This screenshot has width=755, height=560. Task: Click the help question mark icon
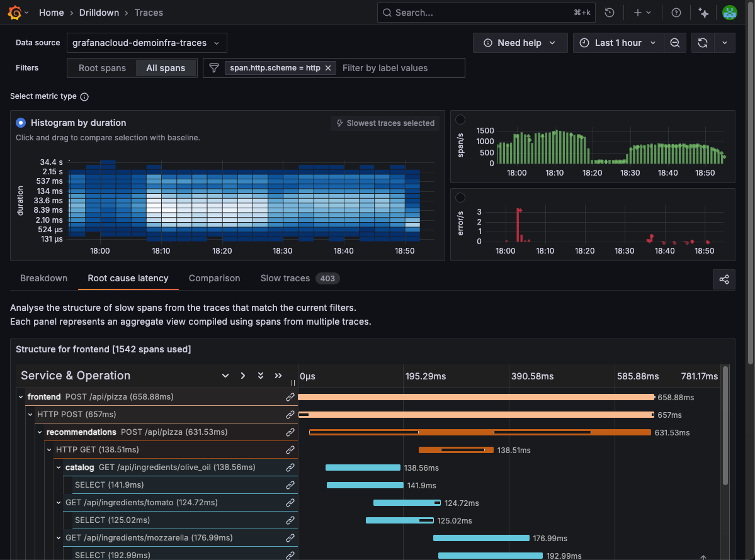676,13
